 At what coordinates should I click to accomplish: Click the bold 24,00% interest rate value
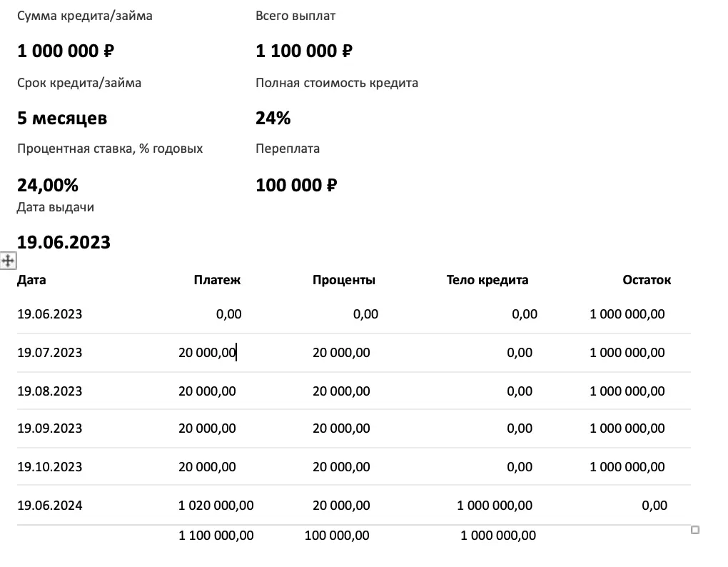pyautogui.click(x=48, y=186)
